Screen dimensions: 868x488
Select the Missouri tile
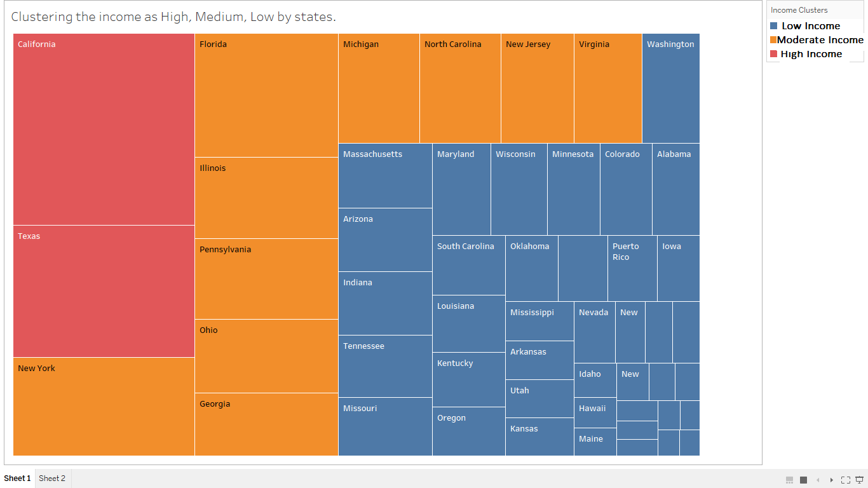click(385, 427)
